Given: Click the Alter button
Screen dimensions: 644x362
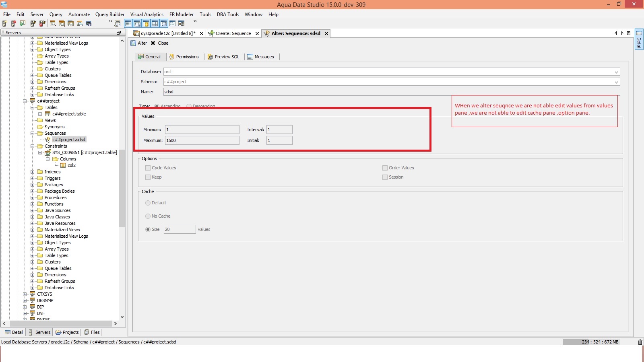Looking at the screenshot, I should [139, 43].
